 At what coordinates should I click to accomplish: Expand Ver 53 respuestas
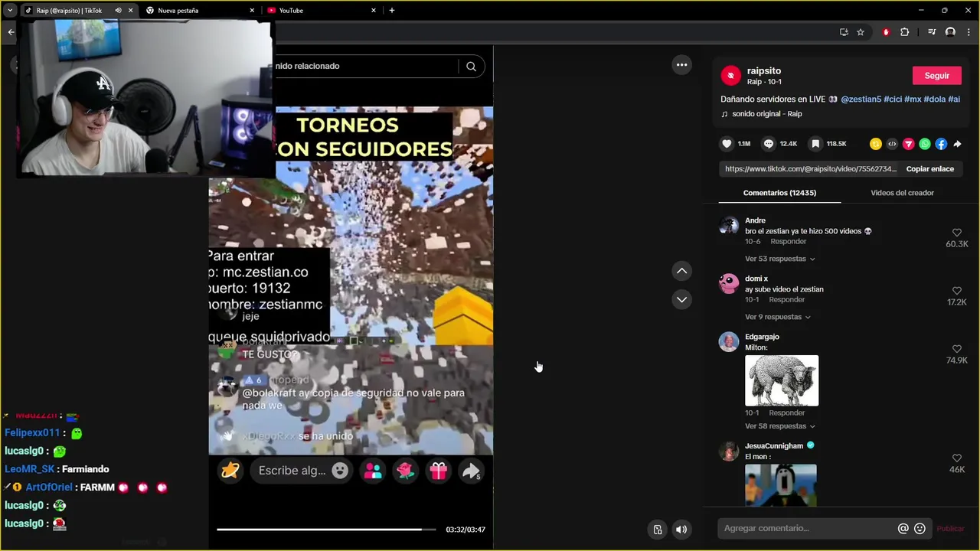coord(779,259)
